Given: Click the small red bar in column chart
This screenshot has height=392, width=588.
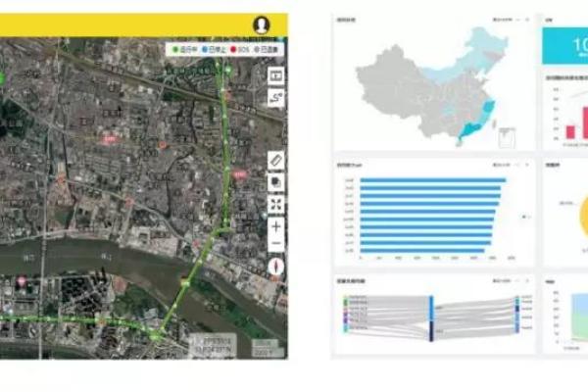Looking at the screenshot, I should [570, 132].
